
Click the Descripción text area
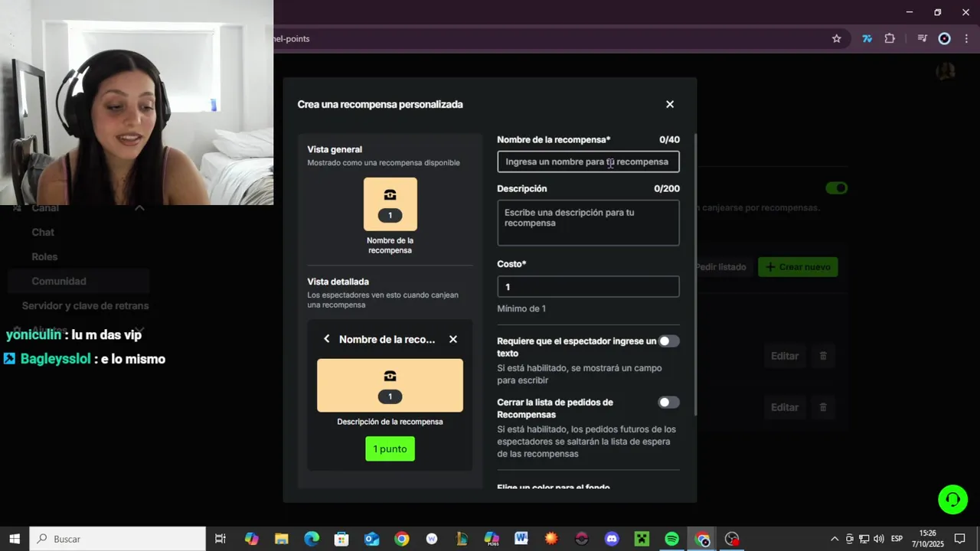pyautogui.click(x=588, y=223)
